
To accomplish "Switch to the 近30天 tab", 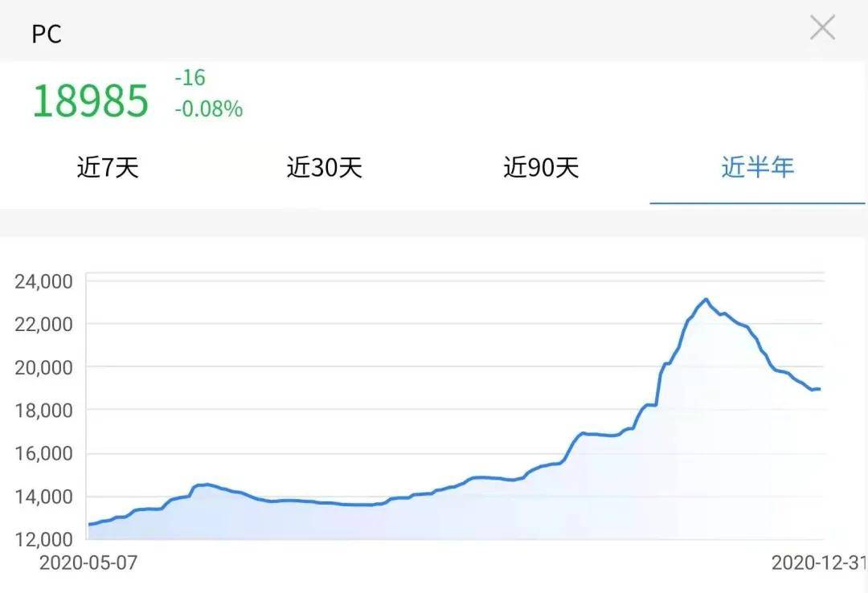I will (x=325, y=167).
